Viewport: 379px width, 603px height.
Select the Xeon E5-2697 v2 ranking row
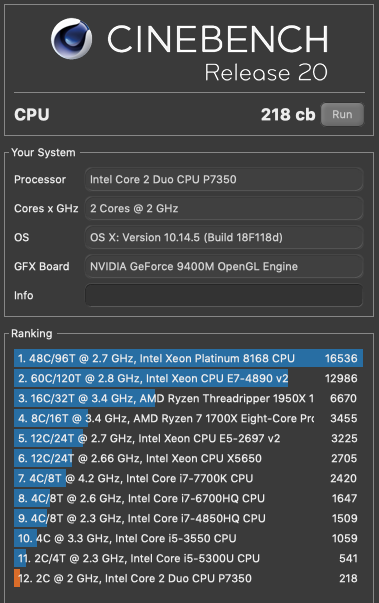tap(188, 438)
